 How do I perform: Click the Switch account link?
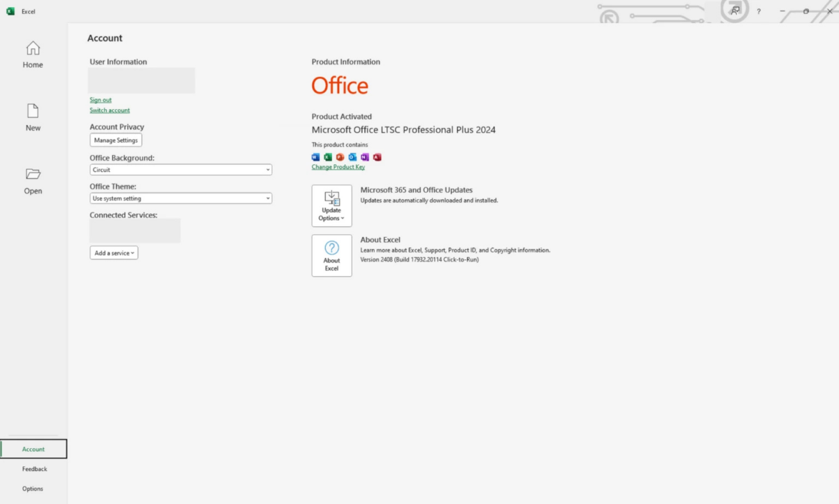pyautogui.click(x=110, y=110)
